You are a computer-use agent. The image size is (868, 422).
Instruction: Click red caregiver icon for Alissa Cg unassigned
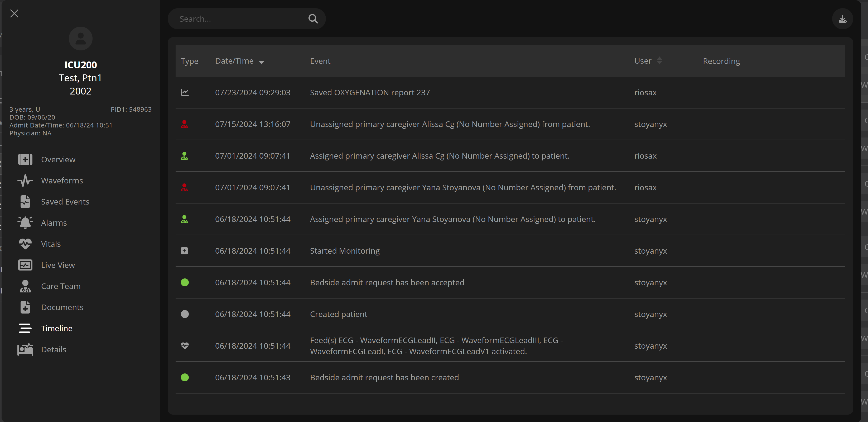184,124
